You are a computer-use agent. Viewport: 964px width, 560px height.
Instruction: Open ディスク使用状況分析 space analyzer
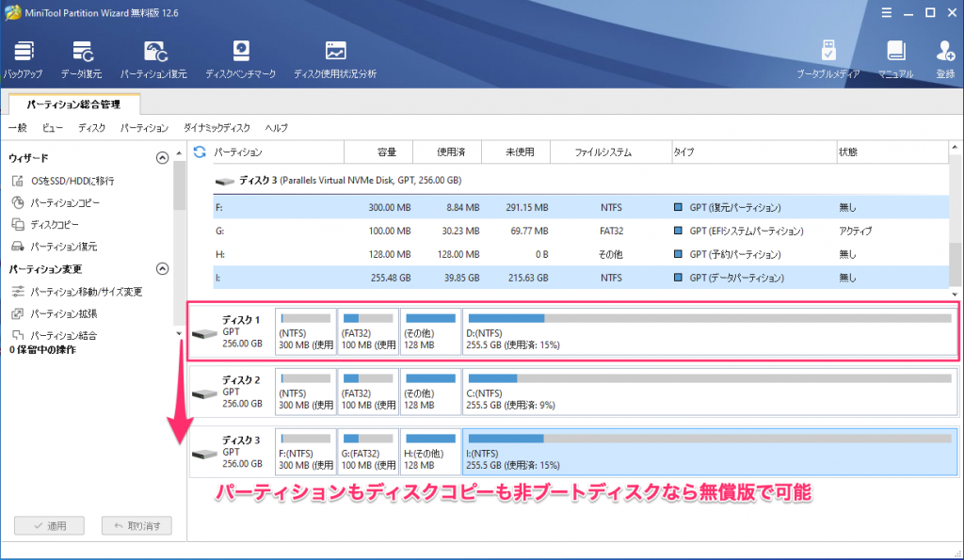pos(335,59)
